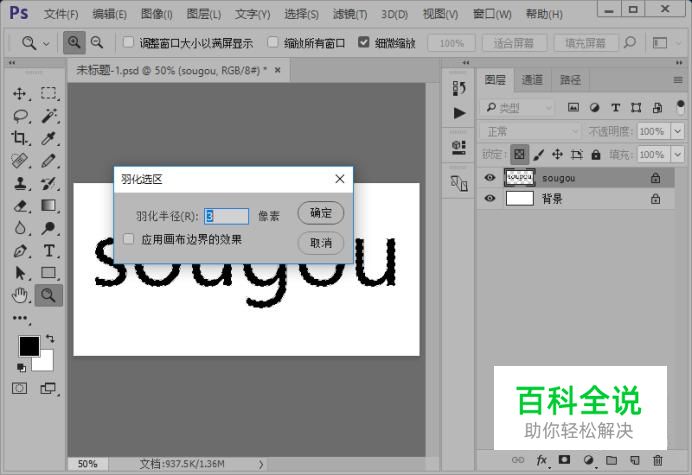Open the File menu

(x=61, y=14)
